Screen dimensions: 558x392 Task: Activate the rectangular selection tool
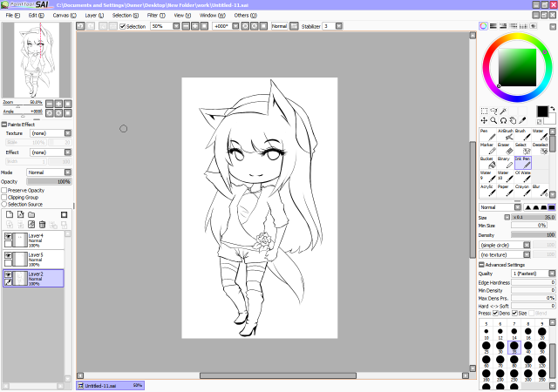(x=484, y=111)
